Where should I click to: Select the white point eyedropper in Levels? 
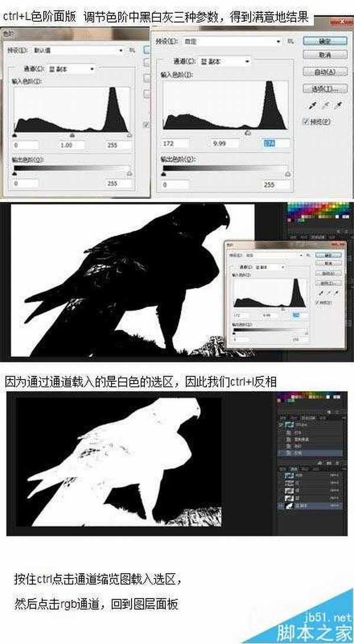[338, 106]
